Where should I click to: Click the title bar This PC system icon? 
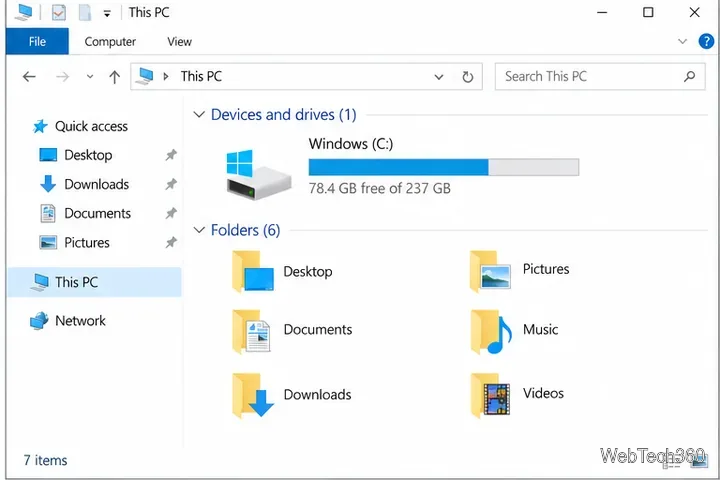pyautogui.click(x=24, y=12)
